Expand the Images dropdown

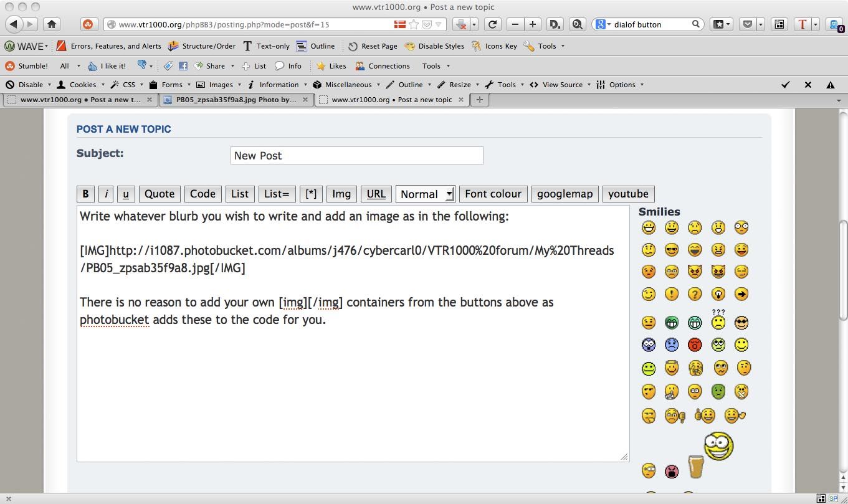pyautogui.click(x=219, y=85)
